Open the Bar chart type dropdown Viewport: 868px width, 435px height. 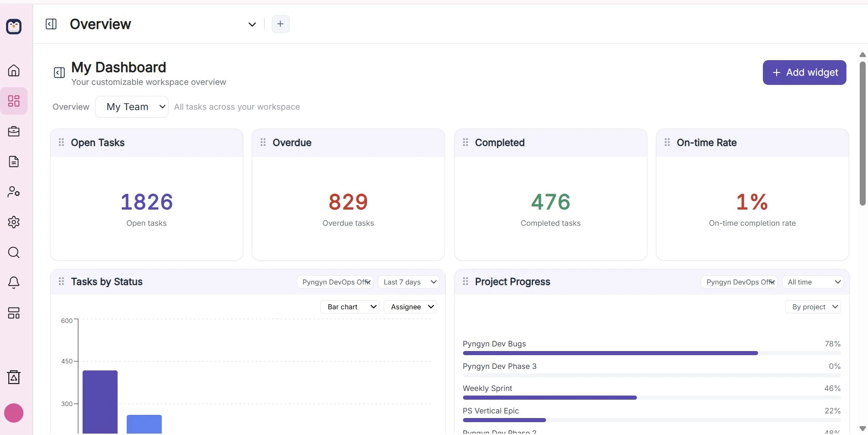coord(350,307)
